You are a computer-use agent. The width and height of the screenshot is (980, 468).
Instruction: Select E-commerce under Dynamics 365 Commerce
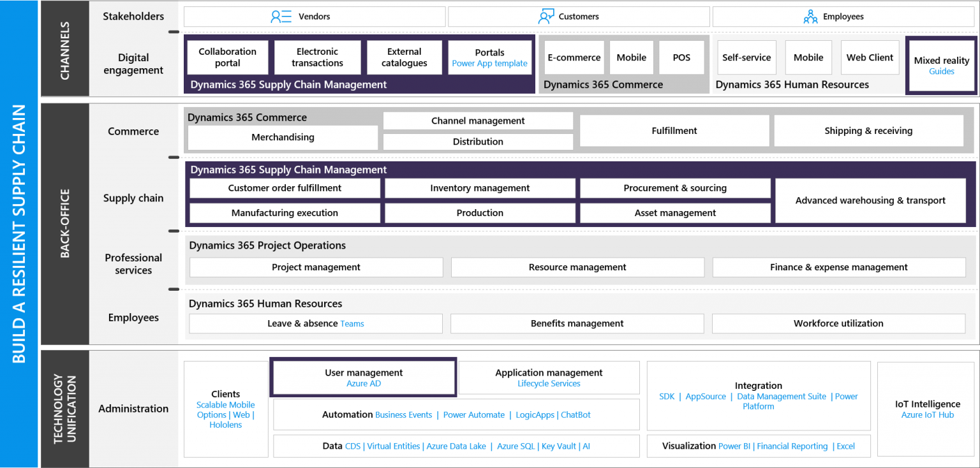pos(574,57)
